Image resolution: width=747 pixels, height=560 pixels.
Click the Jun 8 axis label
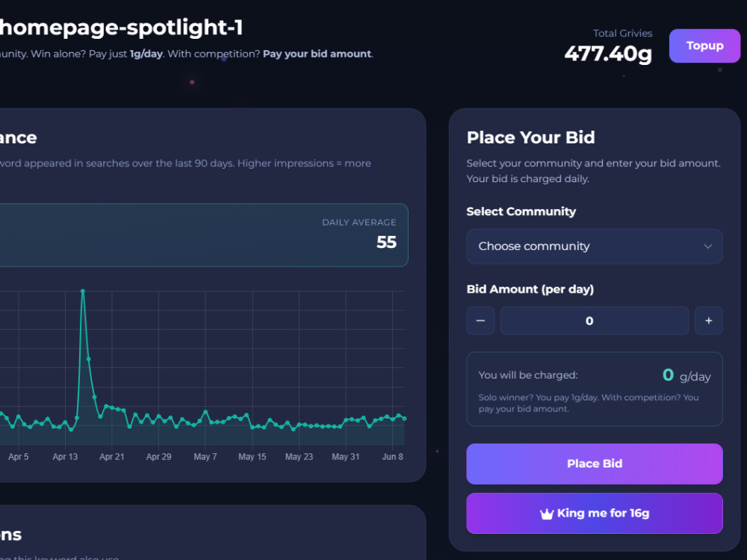click(x=393, y=457)
